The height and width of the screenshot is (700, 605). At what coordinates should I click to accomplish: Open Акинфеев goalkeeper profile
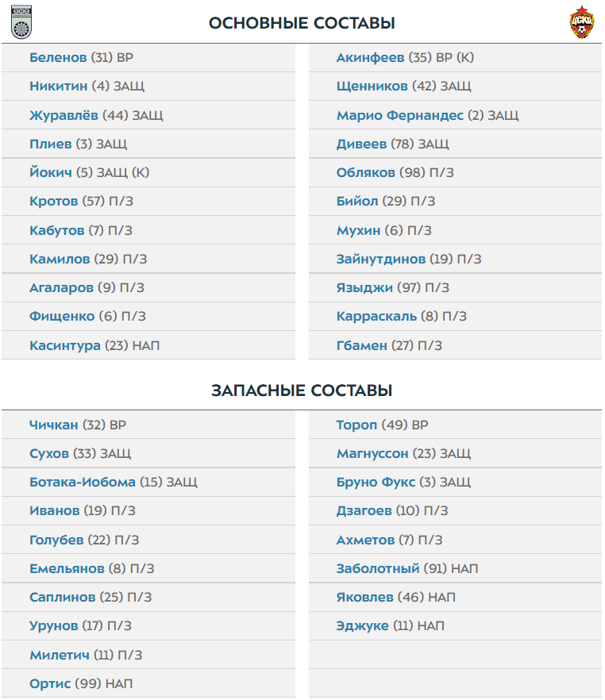pyautogui.click(x=371, y=57)
